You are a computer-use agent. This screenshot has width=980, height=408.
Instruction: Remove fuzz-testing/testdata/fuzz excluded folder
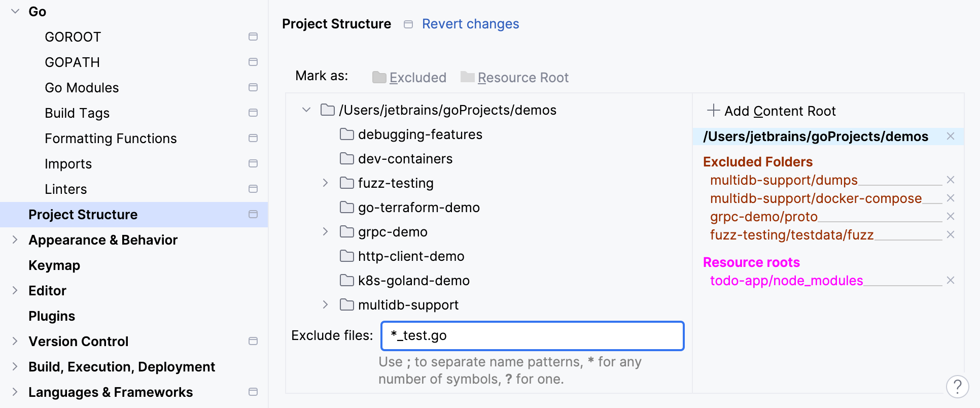point(951,235)
